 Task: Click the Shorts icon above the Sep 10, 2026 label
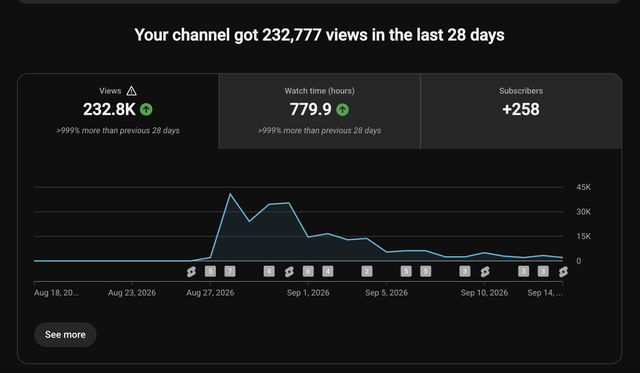coord(485,271)
